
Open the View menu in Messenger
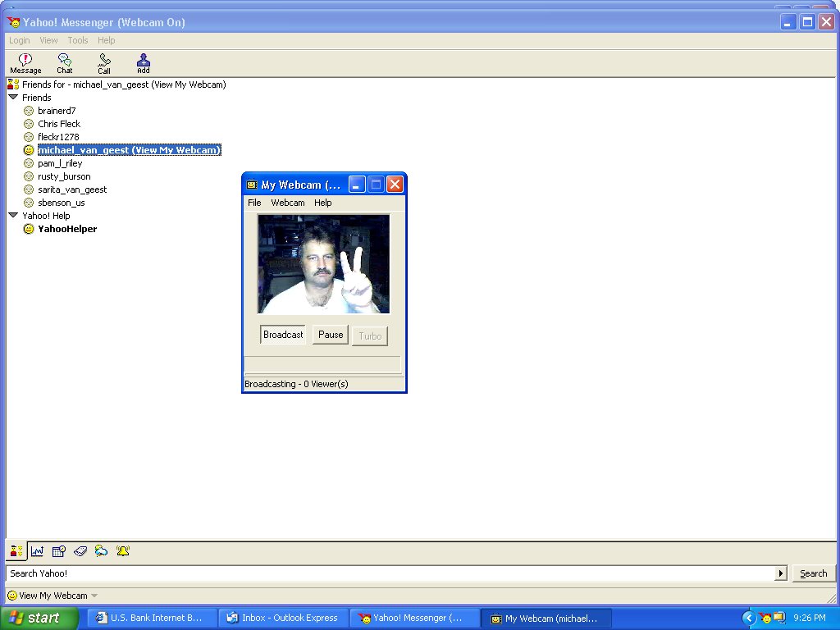point(48,40)
